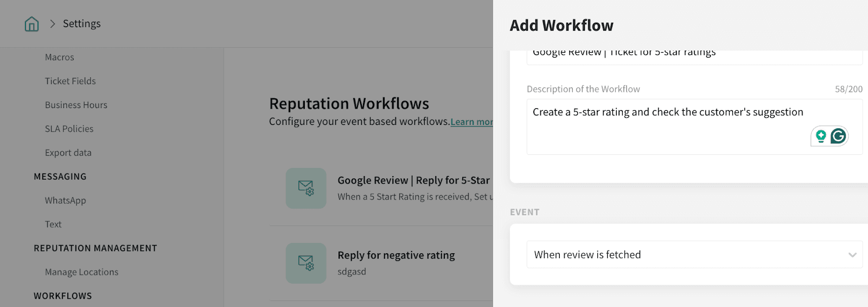The width and height of the screenshot is (868, 307).
Task: Click into the workflow description text area
Action: click(667, 130)
